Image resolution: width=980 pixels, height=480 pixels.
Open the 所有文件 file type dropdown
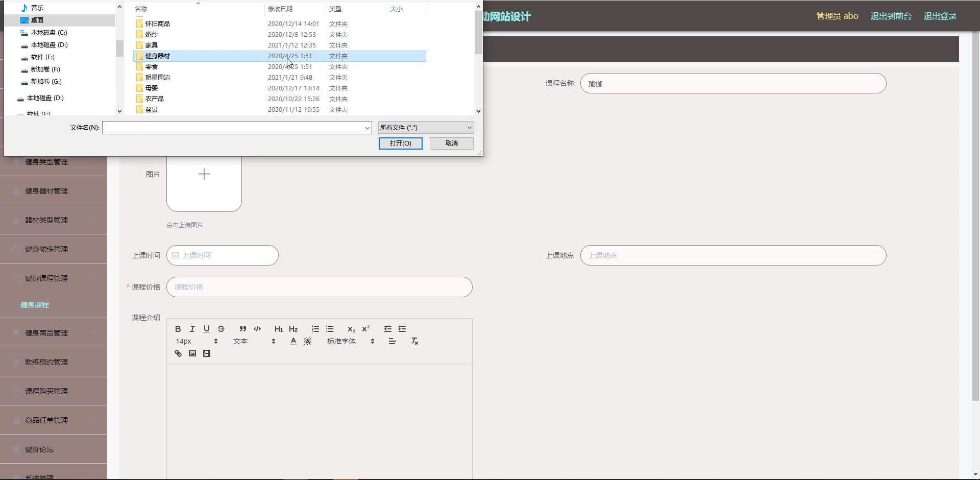426,128
